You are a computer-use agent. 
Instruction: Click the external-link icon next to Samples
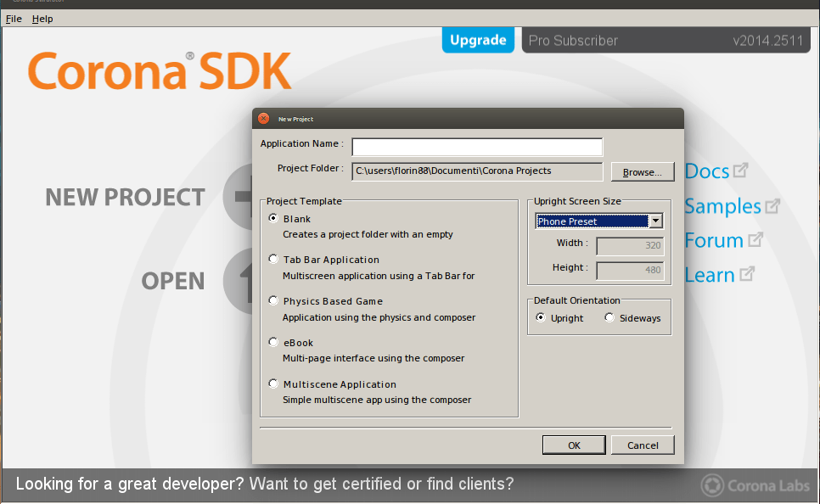point(772,206)
